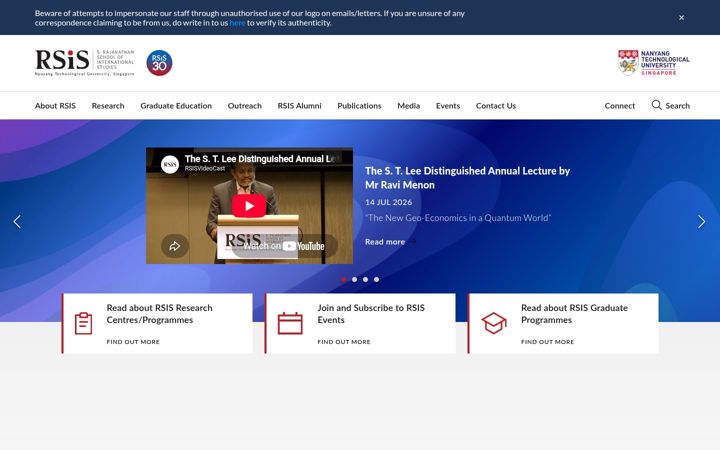Click Find Out More on Graduate Programmes card
Screen dimensions: 720x450
pyautogui.click(x=547, y=342)
